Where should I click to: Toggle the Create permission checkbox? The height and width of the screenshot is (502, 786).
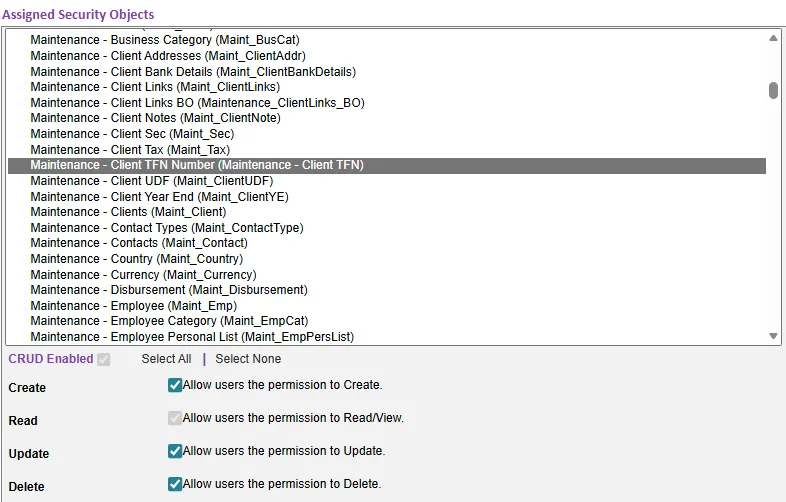[x=174, y=385]
